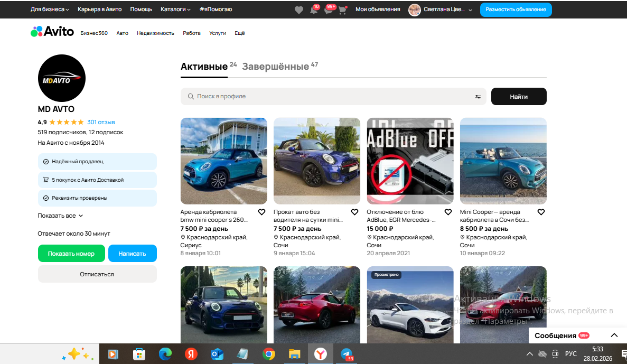Switch to 'Завершённые' listings tab

point(276,67)
